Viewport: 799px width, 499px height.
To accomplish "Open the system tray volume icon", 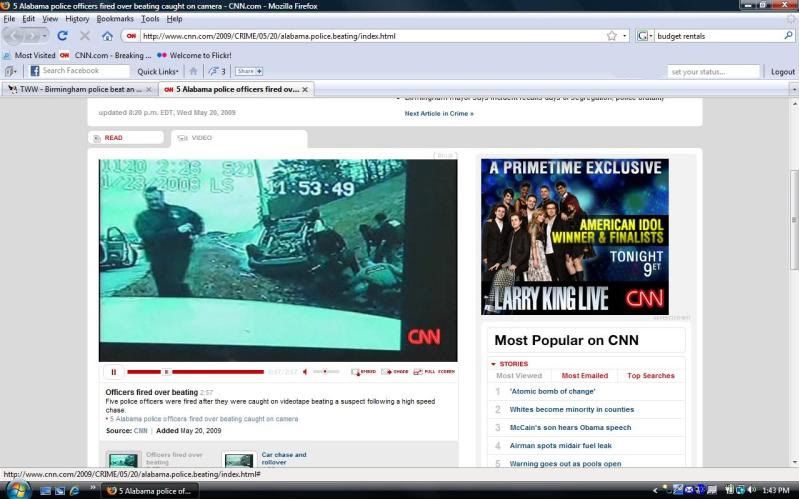I will click(751, 490).
